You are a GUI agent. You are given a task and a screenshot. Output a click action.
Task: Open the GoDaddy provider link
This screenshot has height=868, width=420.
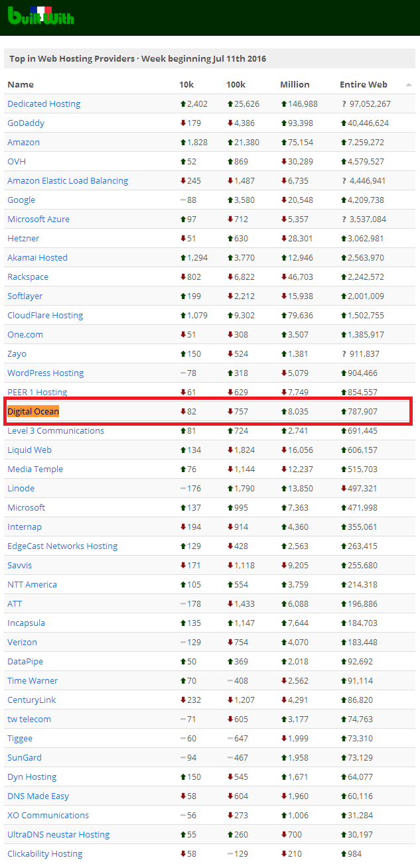pyautogui.click(x=26, y=123)
